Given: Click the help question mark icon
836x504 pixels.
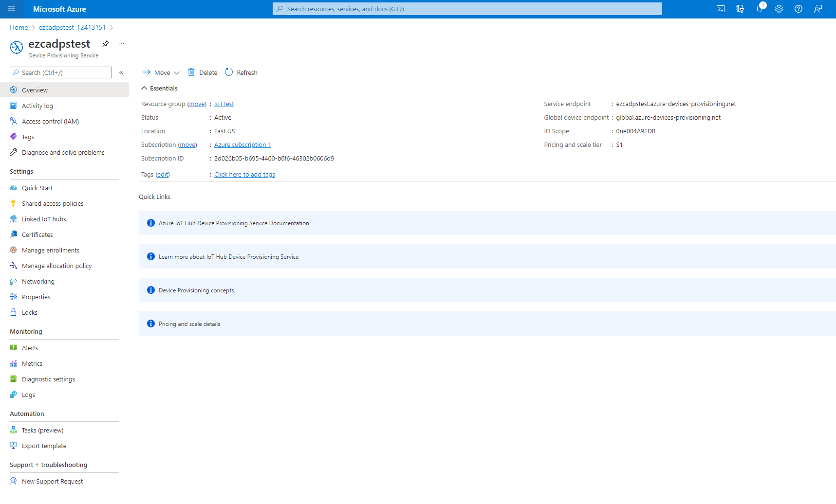Looking at the screenshot, I should click(x=799, y=9).
